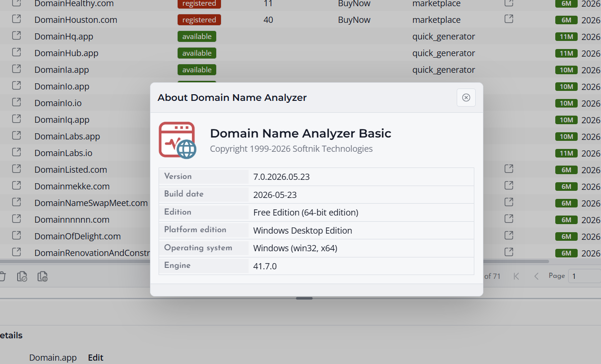This screenshot has width=601, height=364.
Task: Click available badge in DomainHub.app row
Action: click(197, 53)
